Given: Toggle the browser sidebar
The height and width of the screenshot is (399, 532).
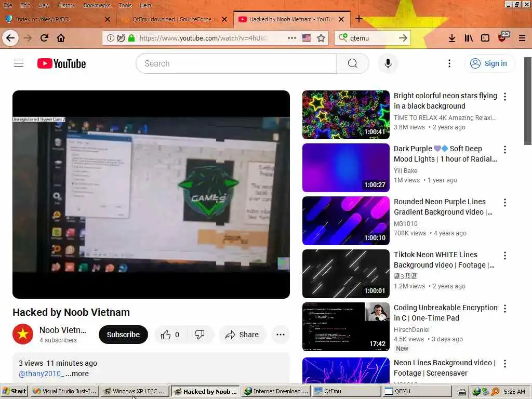Looking at the screenshot, I should coord(485,38).
